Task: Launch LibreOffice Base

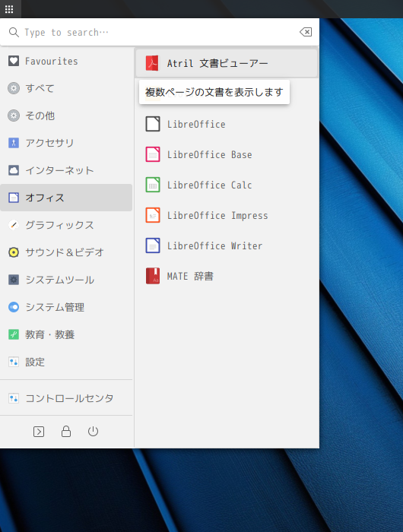Action: (227, 154)
